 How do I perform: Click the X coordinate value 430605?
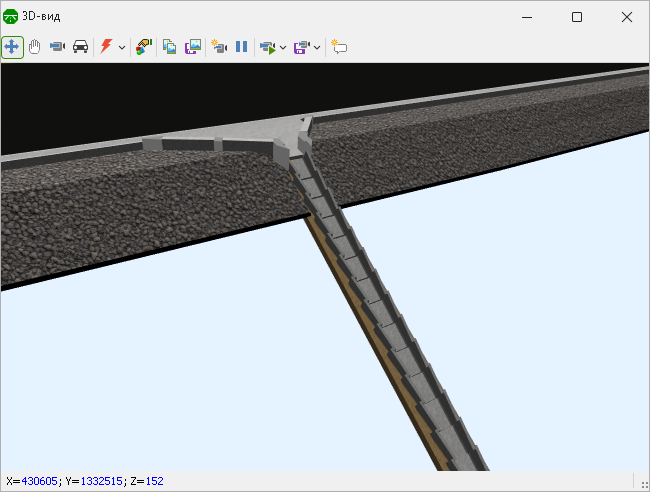38,481
